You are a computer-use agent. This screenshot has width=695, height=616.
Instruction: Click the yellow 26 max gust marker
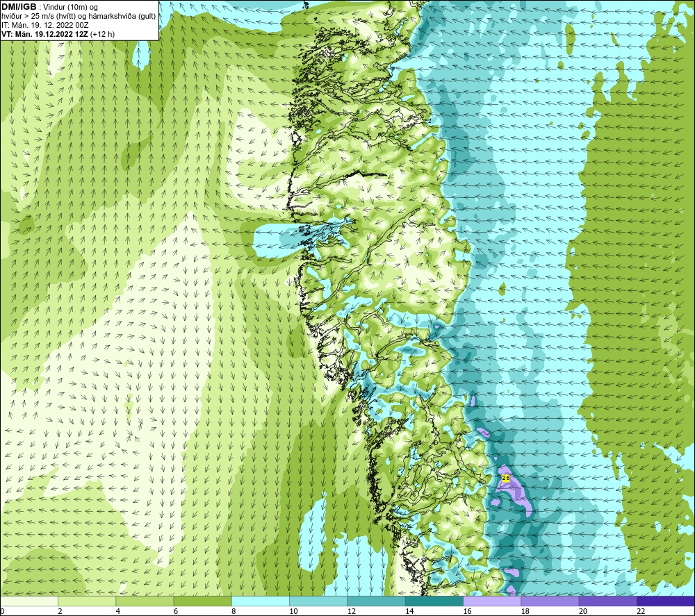tap(506, 478)
